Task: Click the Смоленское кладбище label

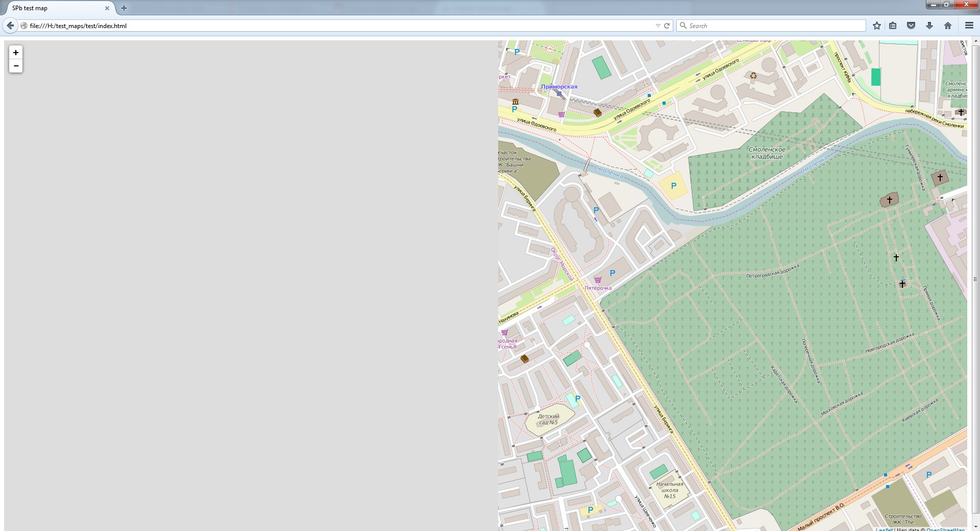Action: click(x=767, y=153)
